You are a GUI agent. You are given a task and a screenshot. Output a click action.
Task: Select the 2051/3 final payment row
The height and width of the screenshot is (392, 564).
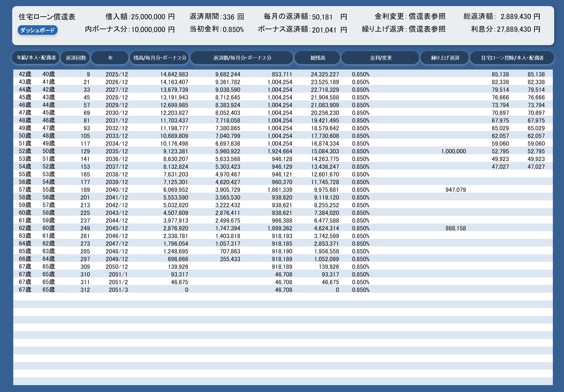click(x=118, y=290)
